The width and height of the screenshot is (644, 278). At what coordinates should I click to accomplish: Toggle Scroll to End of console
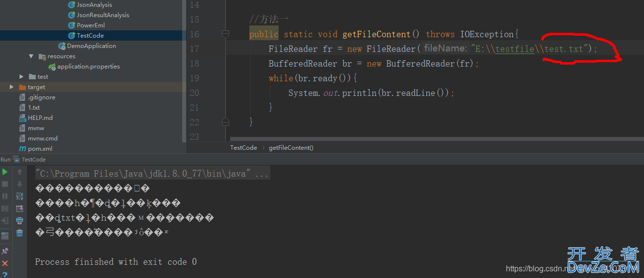point(20,208)
